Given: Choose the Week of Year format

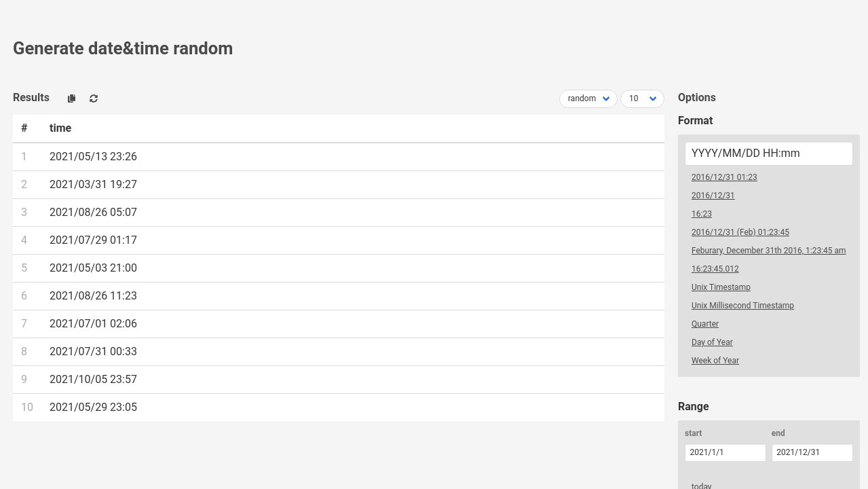Looking at the screenshot, I should (x=715, y=361).
